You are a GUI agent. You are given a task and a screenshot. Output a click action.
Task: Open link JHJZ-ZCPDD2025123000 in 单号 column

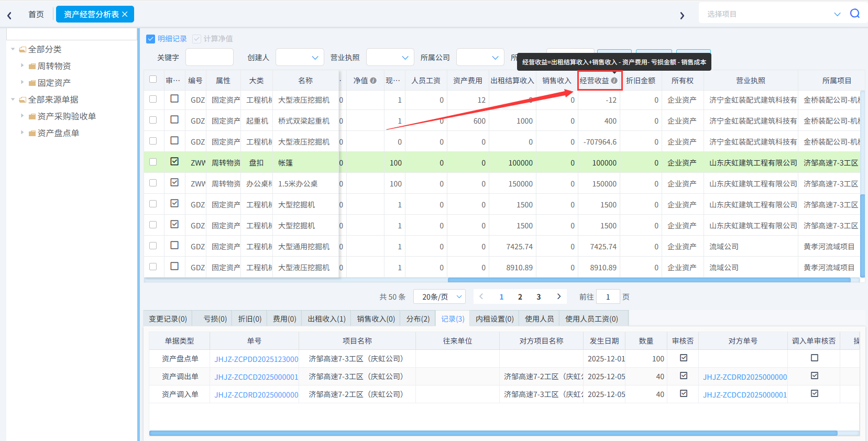tap(256, 359)
